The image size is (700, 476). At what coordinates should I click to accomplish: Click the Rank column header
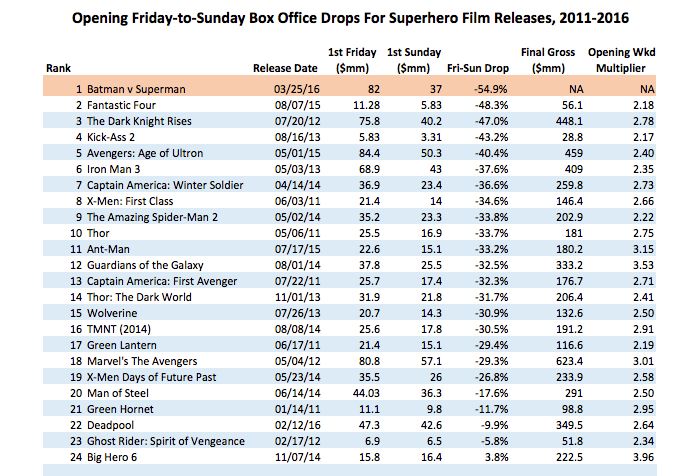(x=57, y=68)
